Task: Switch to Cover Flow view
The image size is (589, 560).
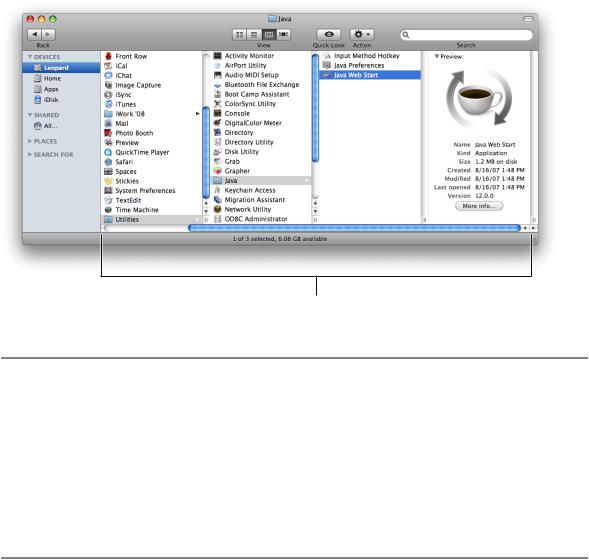Action: (x=283, y=35)
